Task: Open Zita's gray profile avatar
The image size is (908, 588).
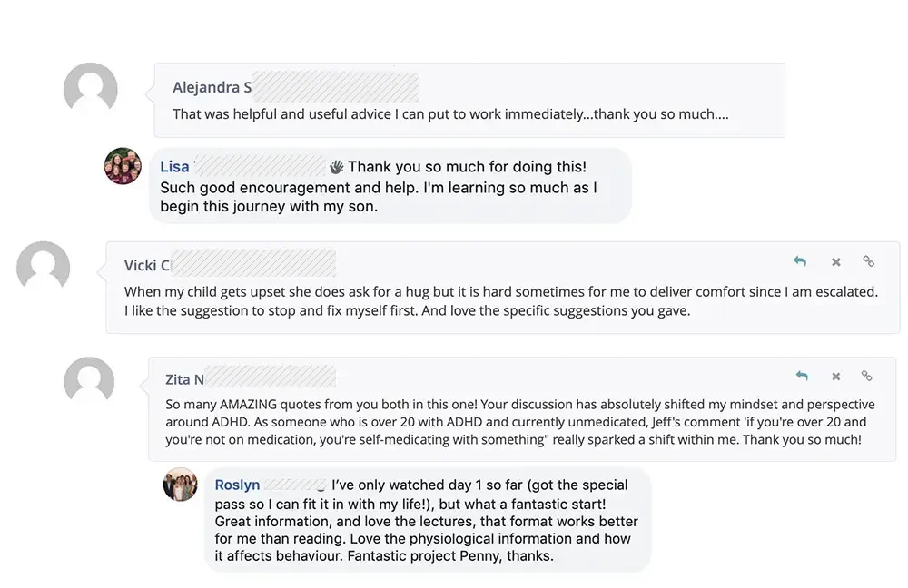Action: coord(89,381)
